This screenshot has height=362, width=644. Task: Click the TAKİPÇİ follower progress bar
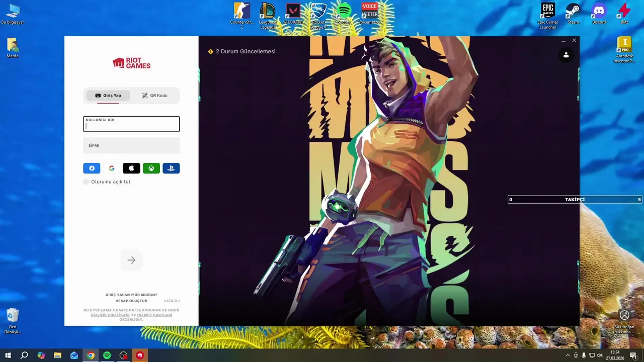pos(575,200)
